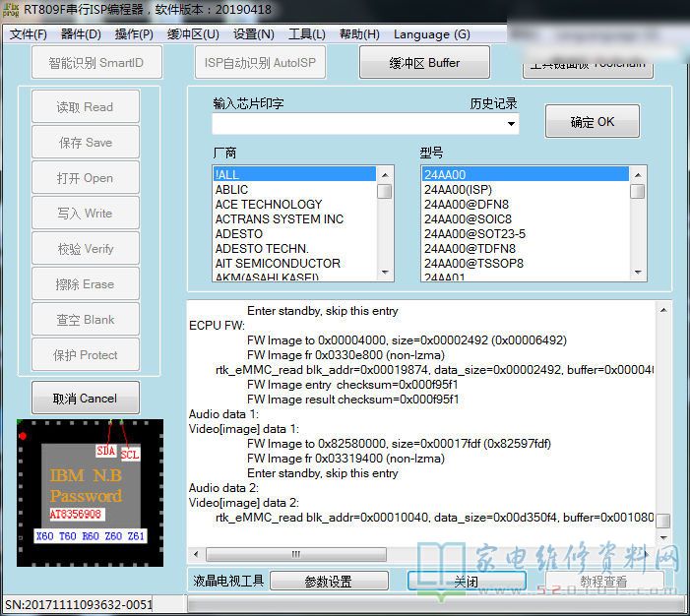This screenshot has height=616, width=690.
Task: Click the log panel scroll-up arrow
Action: pos(663,309)
